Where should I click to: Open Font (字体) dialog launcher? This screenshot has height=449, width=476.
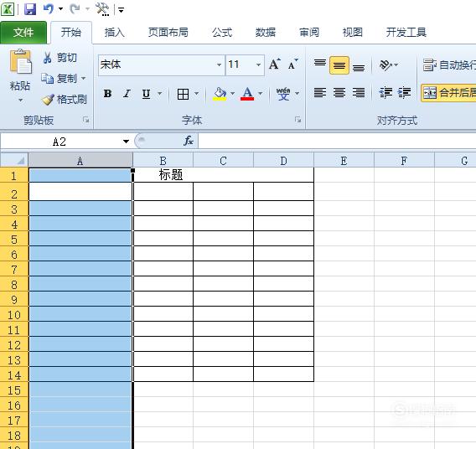click(297, 120)
